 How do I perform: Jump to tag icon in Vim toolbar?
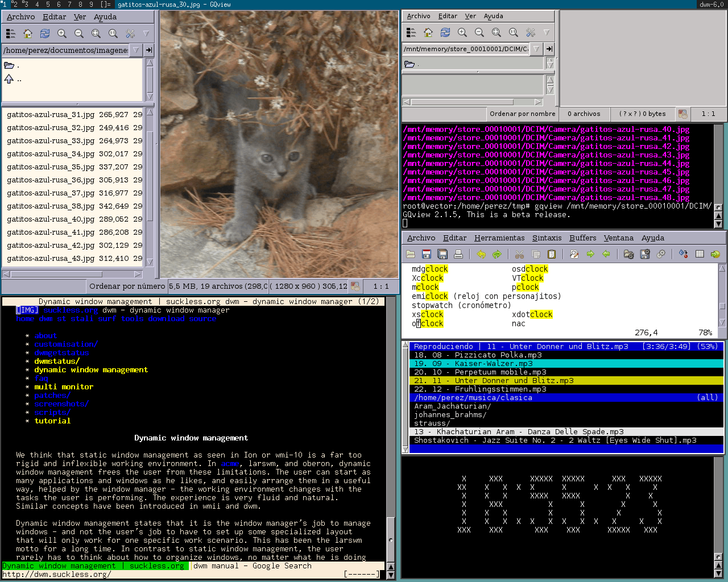pos(715,254)
